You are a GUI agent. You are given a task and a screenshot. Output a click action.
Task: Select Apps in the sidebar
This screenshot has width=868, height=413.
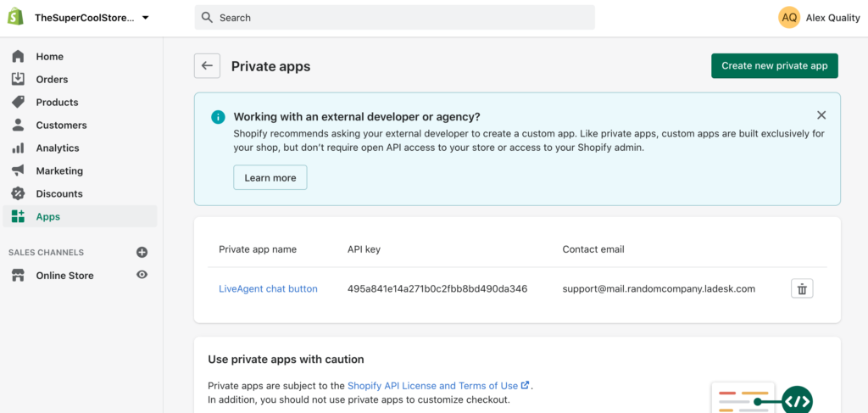tap(47, 217)
